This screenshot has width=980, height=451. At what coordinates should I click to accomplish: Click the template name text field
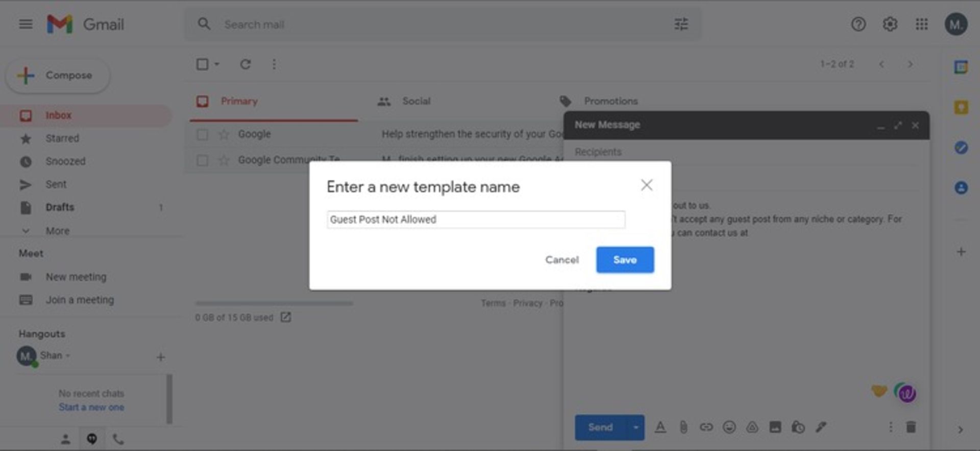[x=475, y=220]
